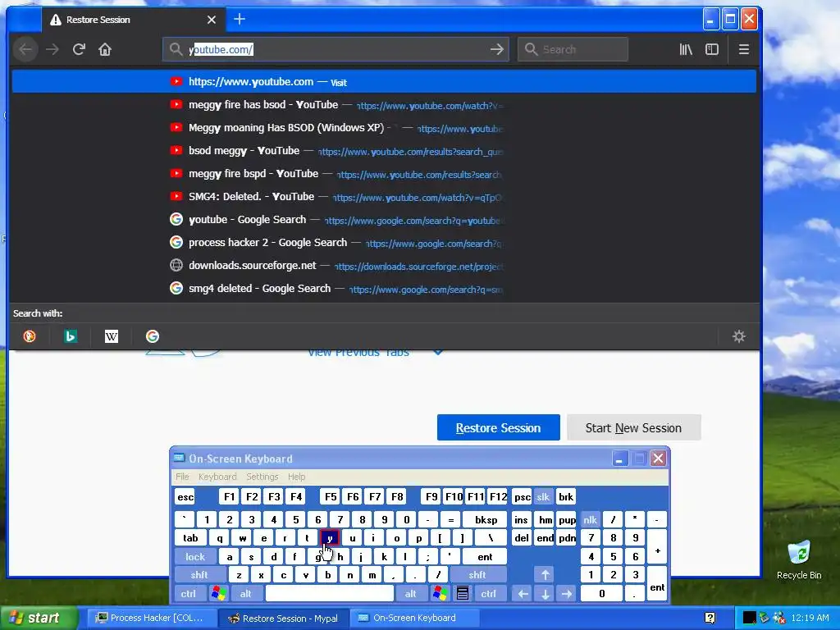
Task: Open a new tab with plus button
Action: 240,20
